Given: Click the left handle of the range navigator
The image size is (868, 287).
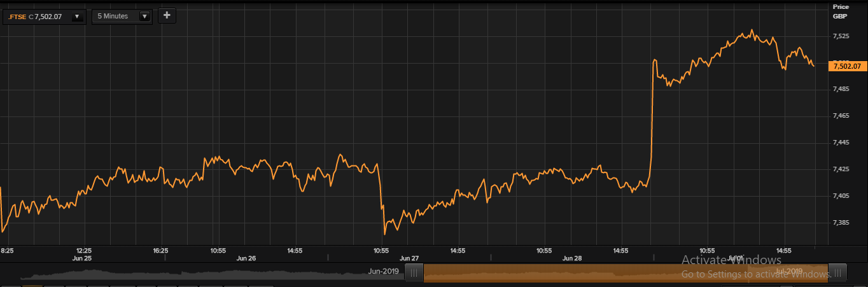Looking at the screenshot, I should click(x=414, y=273).
